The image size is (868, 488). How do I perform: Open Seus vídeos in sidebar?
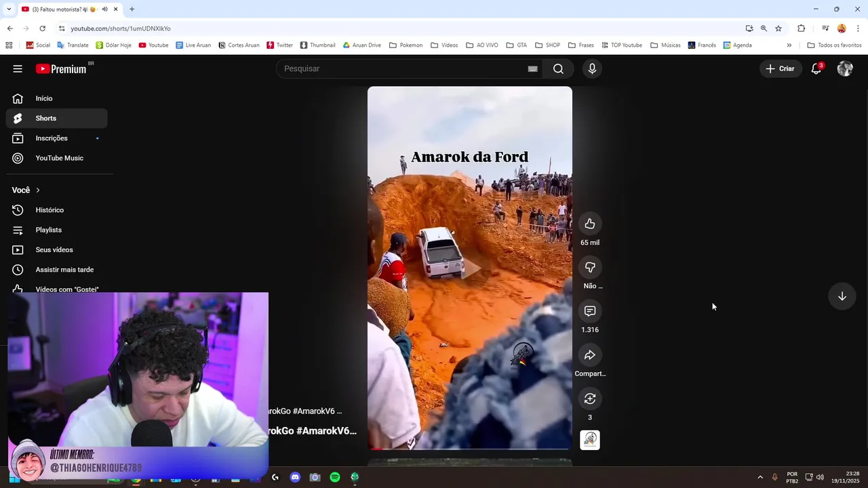click(57, 249)
